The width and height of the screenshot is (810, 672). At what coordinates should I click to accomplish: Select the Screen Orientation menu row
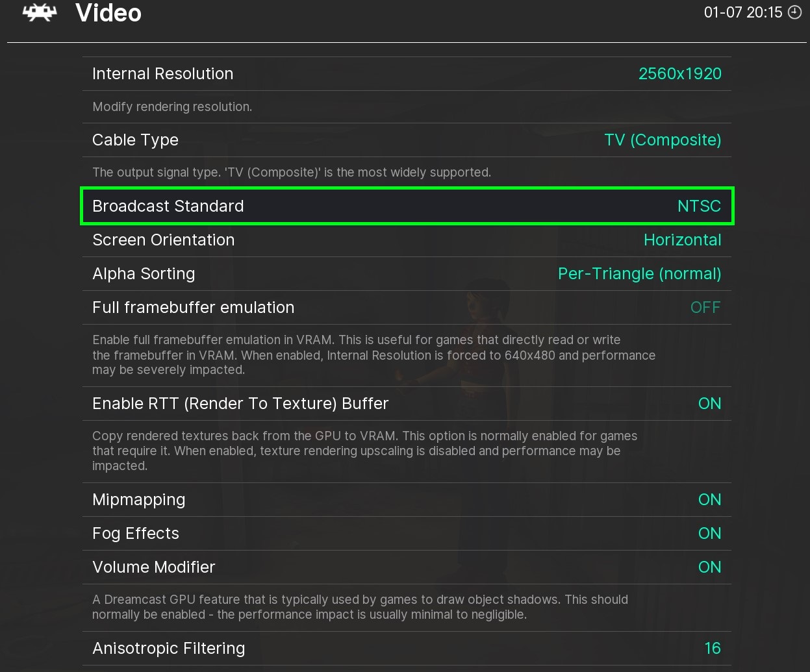click(163, 240)
